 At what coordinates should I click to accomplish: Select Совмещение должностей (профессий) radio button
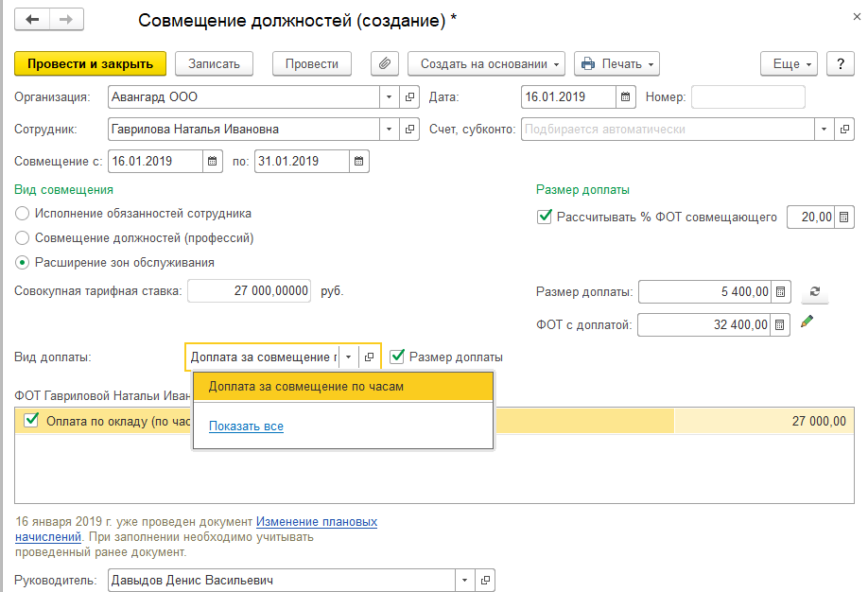tap(23, 238)
